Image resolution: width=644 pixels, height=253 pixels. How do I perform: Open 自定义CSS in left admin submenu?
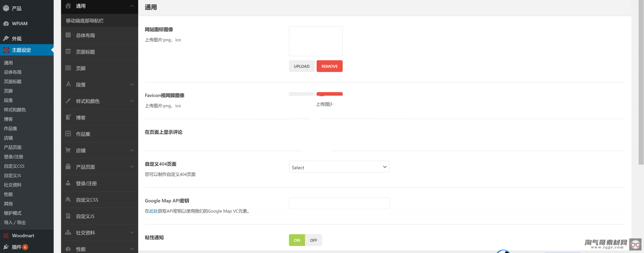[14, 166]
